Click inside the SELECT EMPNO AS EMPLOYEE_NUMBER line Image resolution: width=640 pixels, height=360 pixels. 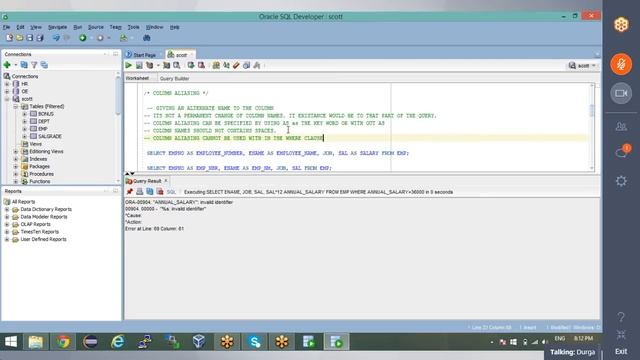point(278,153)
